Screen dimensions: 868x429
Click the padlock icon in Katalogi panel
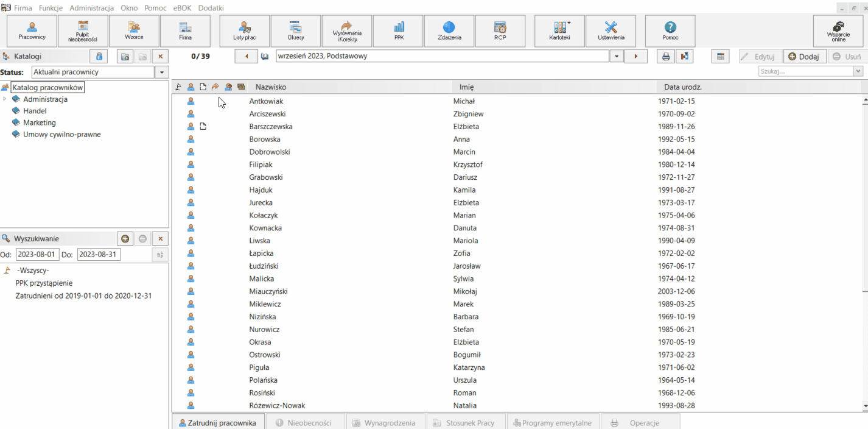[99, 57]
